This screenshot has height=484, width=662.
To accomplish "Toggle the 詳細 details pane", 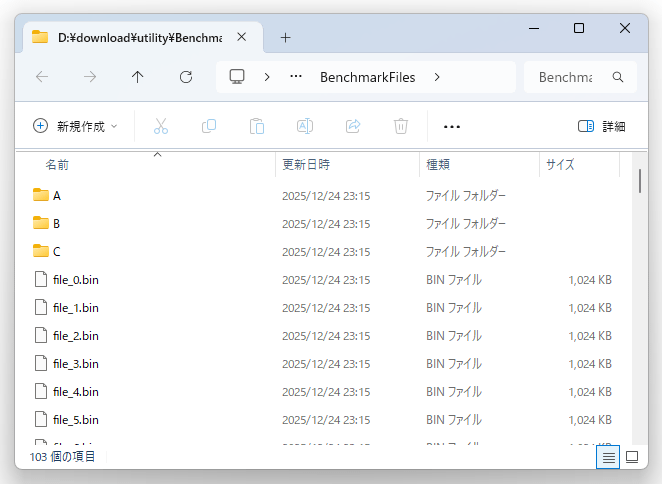I will click(602, 126).
